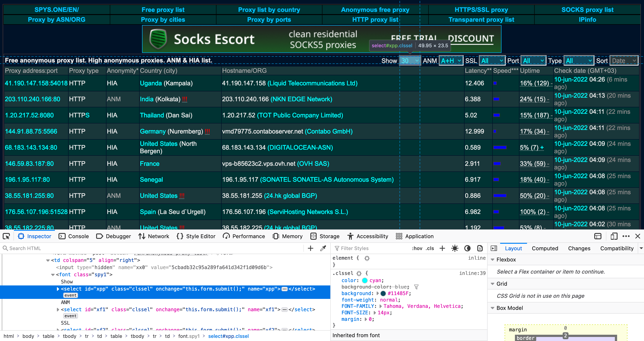
Task: Toggle the .cls classes panel
Action: click(430, 248)
